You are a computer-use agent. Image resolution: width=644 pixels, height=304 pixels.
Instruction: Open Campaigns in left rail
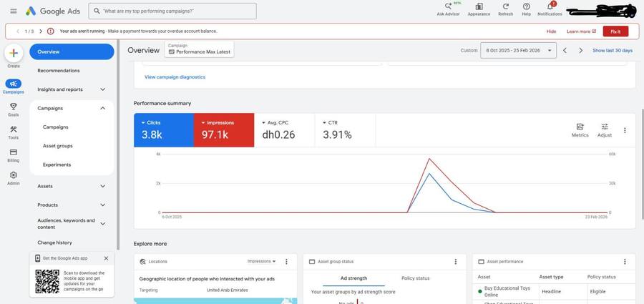[x=14, y=87]
